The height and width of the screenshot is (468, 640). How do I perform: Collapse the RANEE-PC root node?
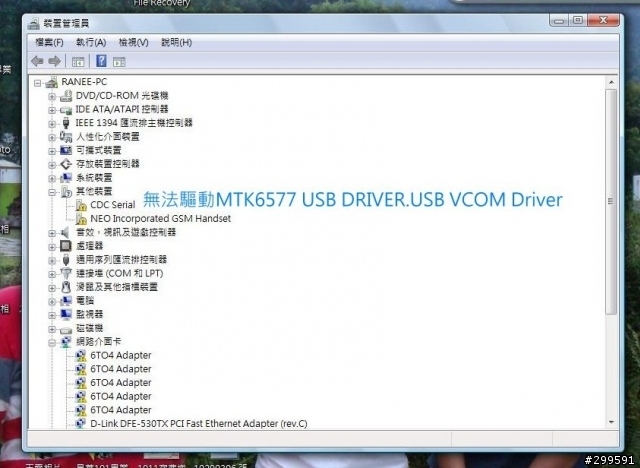[x=38, y=83]
